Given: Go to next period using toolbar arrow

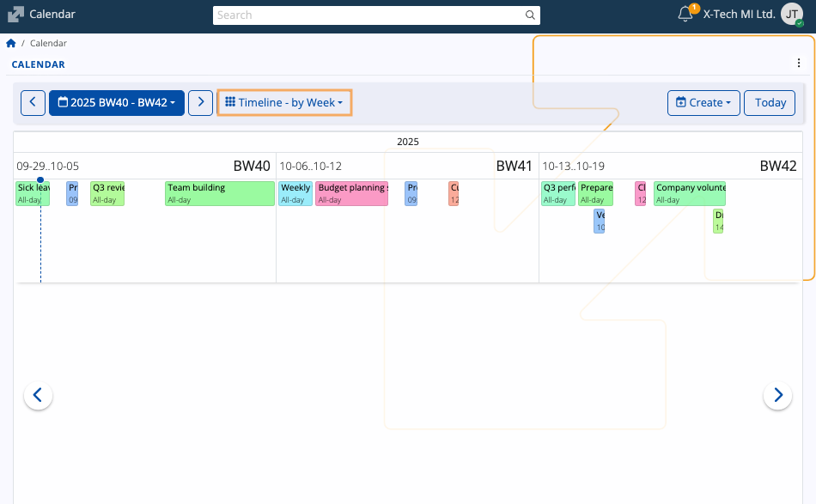Looking at the screenshot, I should tap(201, 102).
